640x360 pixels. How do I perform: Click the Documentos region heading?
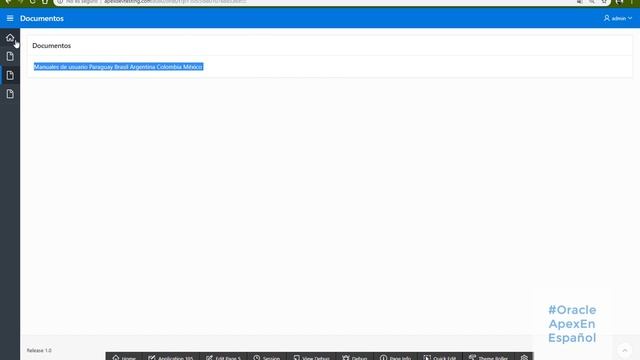click(51, 45)
